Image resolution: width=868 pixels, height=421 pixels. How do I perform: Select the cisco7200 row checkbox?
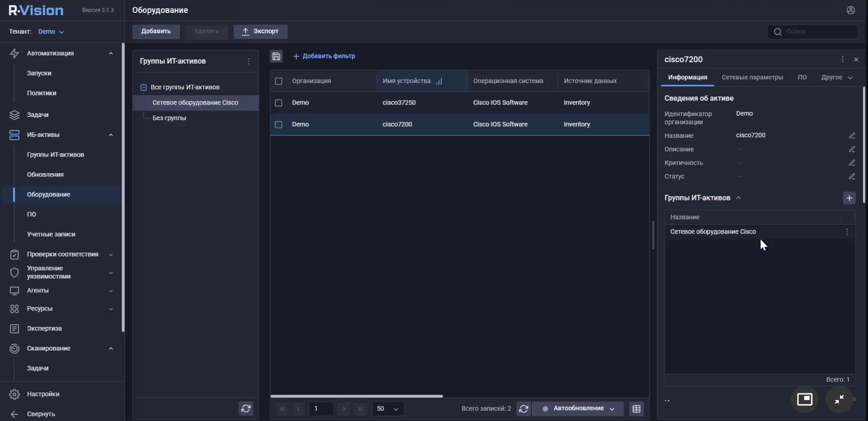[278, 124]
